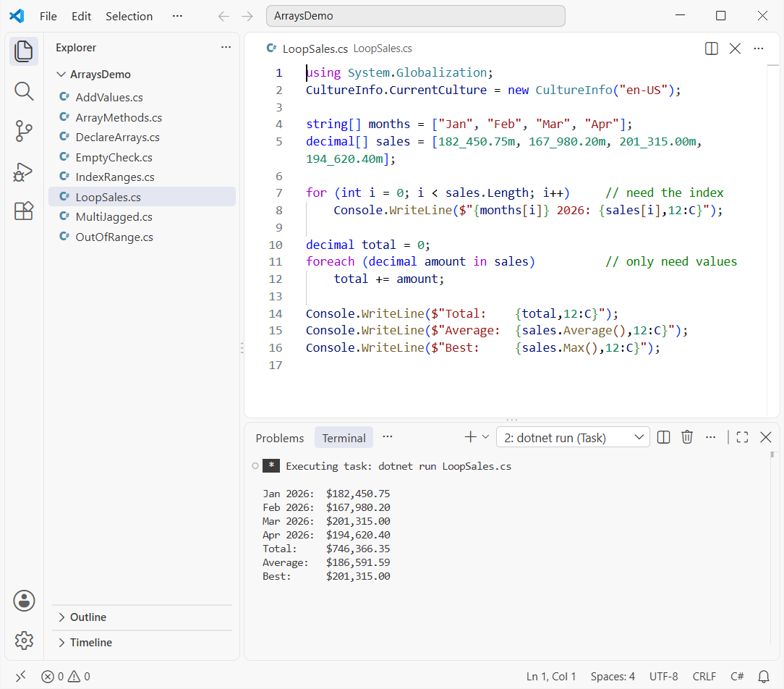
Task: Change encoding via UTF-8
Action: click(x=663, y=677)
